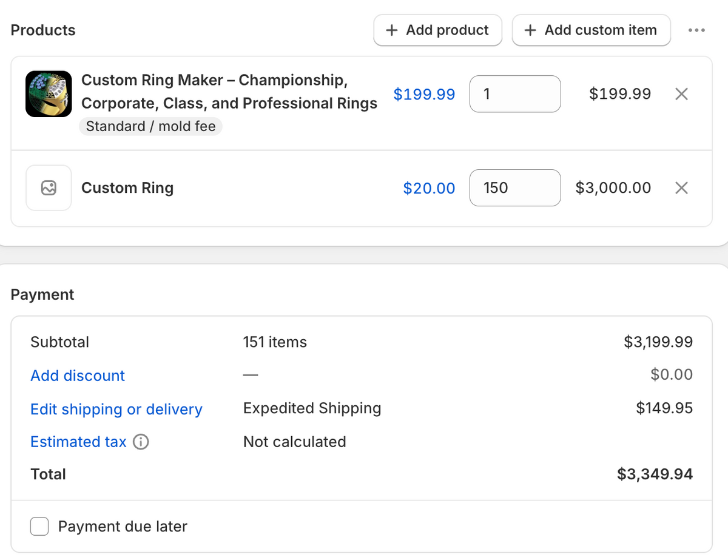This screenshot has height=560, width=728.
Task: Select the Expedited Shipping label
Action: (x=312, y=408)
